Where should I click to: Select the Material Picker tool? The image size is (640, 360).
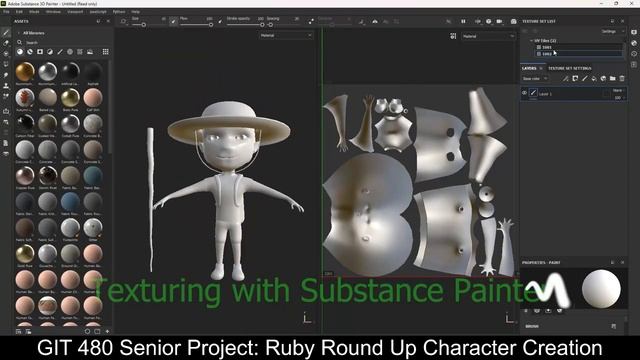(6, 96)
